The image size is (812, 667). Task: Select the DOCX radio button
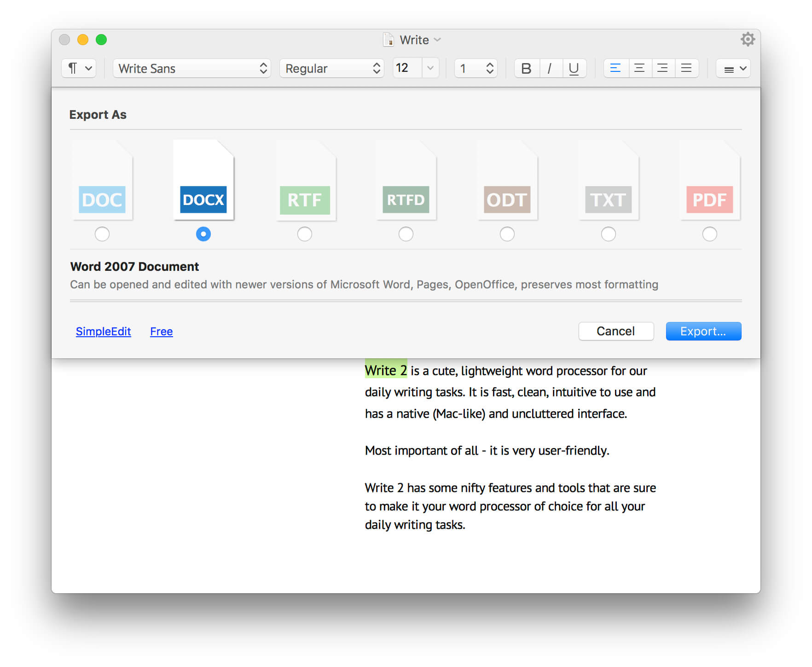point(203,234)
